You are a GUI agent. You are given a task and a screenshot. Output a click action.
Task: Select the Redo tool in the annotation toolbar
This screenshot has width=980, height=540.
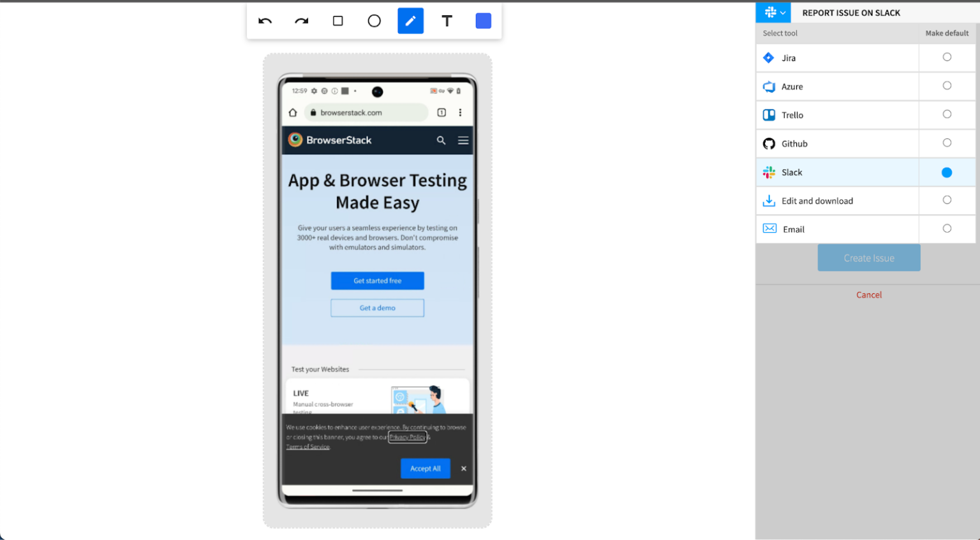pos(301,20)
